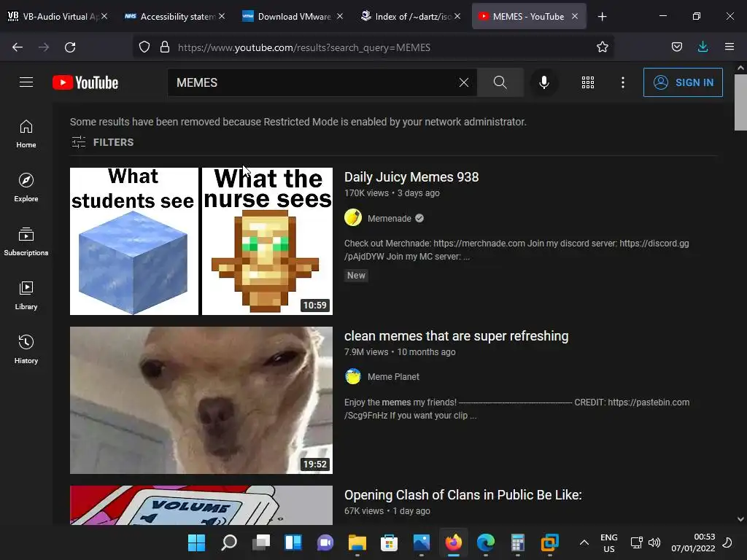The height and width of the screenshot is (560, 747).
Task: Open File Explorer from taskbar
Action: coord(357,542)
